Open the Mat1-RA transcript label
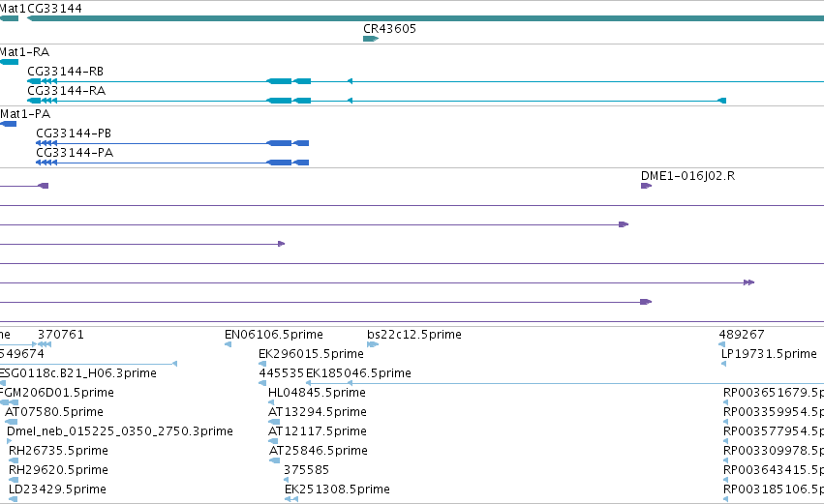 coord(25,52)
